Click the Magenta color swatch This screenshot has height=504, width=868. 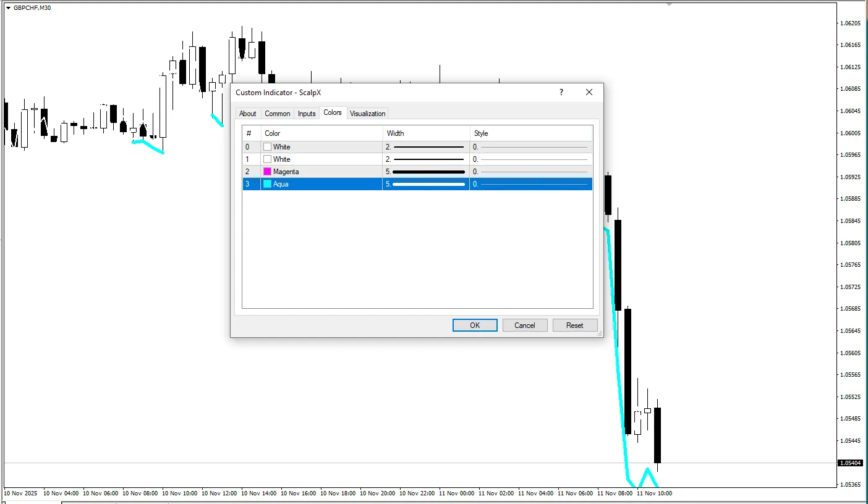[x=268, y=172]
